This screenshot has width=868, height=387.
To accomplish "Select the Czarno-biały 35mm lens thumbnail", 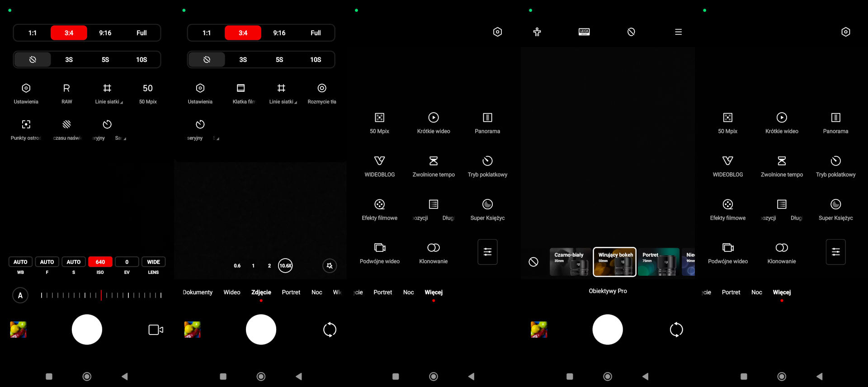I will point(570,262).
